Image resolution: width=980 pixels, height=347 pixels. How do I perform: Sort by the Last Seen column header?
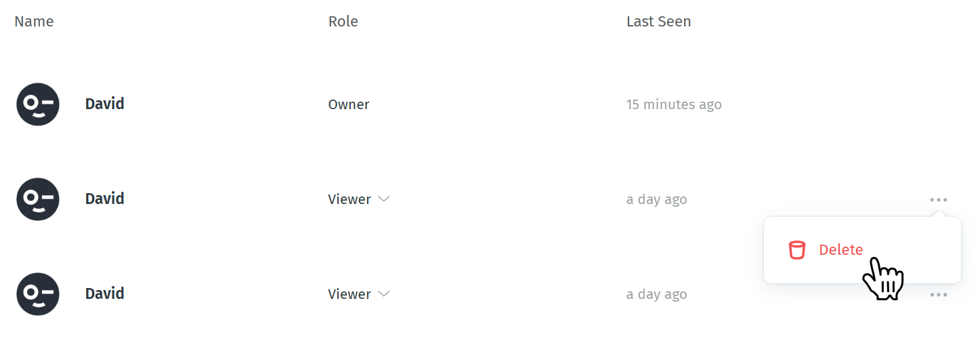pyautogui.click(x=659, y=22)
